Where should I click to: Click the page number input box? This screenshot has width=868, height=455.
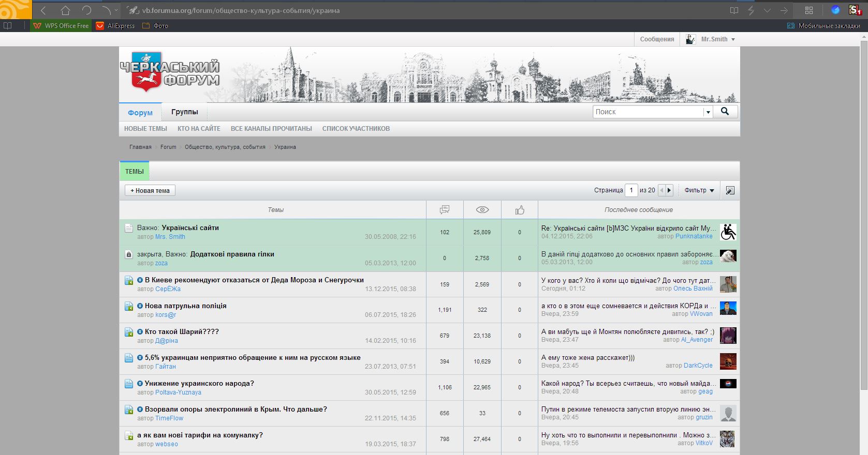(631, 190)
